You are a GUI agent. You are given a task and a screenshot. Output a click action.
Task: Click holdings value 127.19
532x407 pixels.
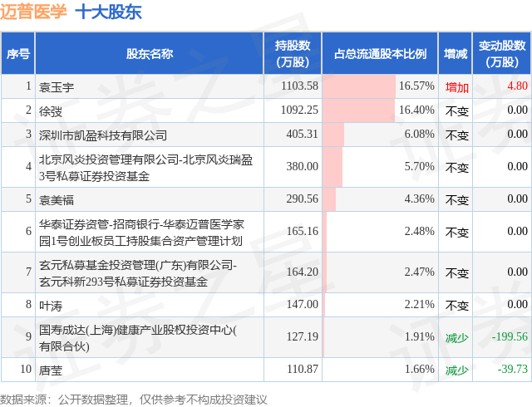click(x=303, y=336)
